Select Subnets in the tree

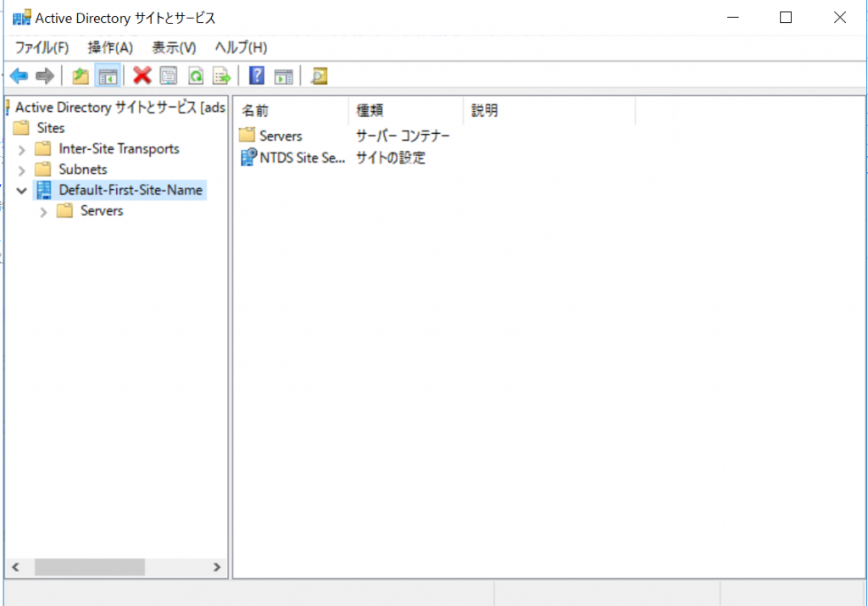pyautogui.click(x=83, y=169)
